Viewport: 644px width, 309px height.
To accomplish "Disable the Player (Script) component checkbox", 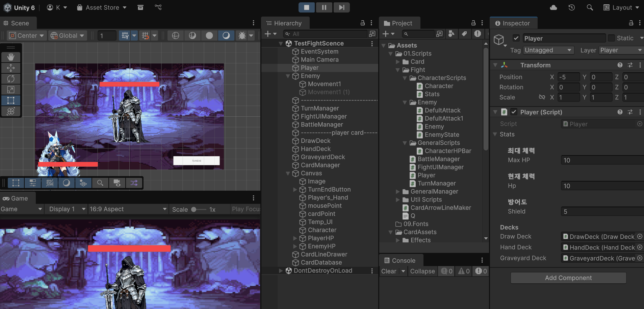I will [x=514, y=112].
